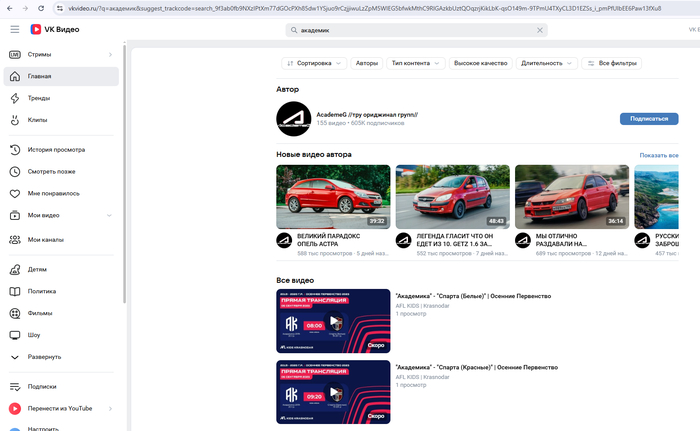
Task: Open the hamburger sidebar menu
Action: coord(14,30)
